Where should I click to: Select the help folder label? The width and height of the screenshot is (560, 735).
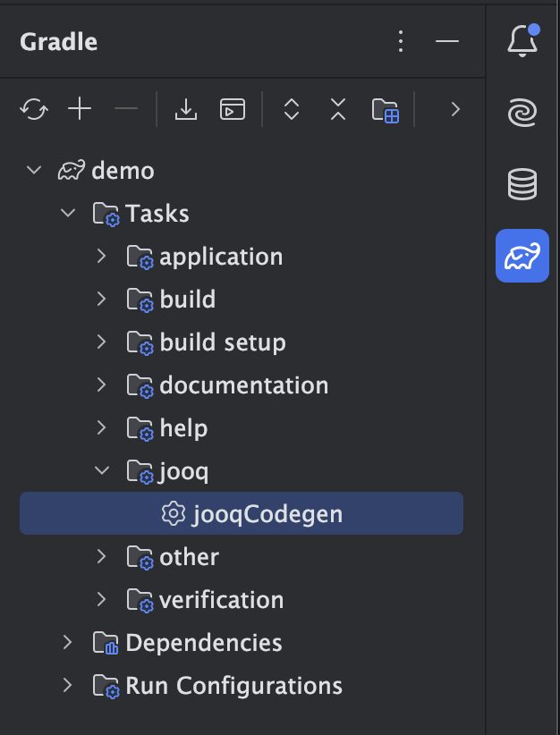[183, 429]
